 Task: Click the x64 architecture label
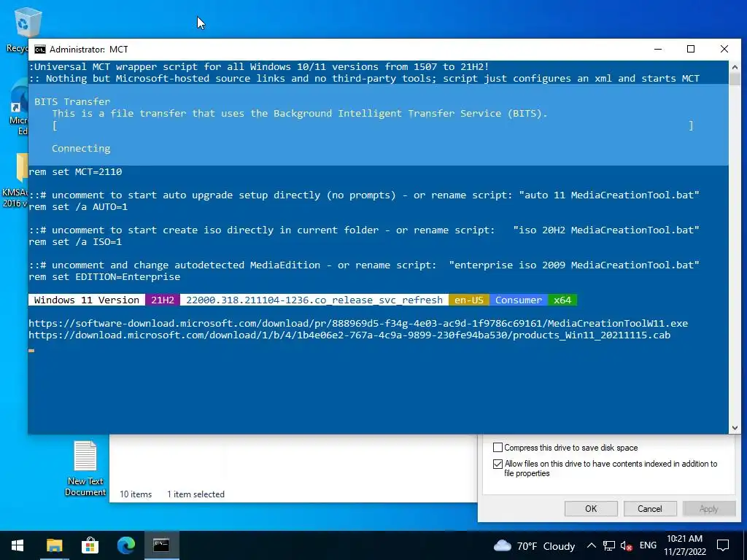coord(562,300)
